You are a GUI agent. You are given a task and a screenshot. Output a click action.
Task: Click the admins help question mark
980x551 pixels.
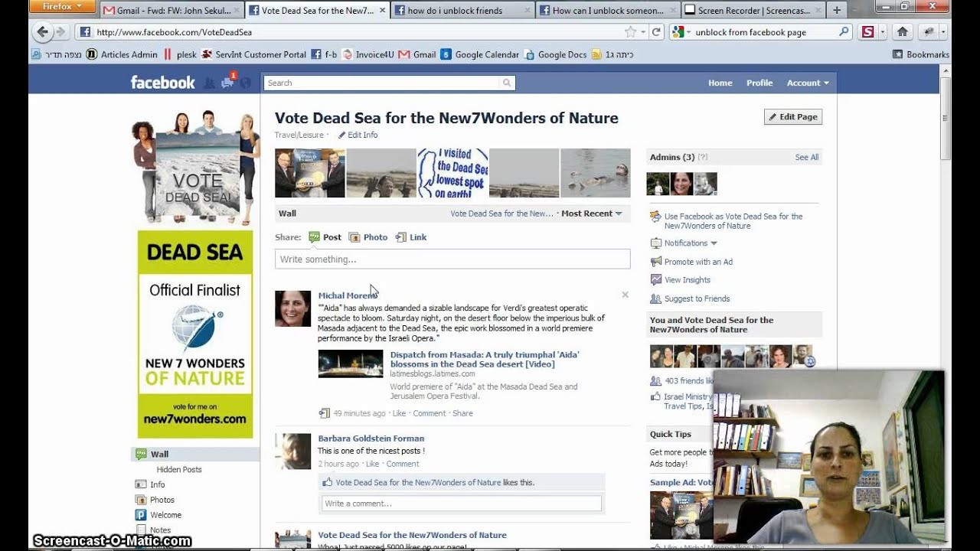coord(702,157)
